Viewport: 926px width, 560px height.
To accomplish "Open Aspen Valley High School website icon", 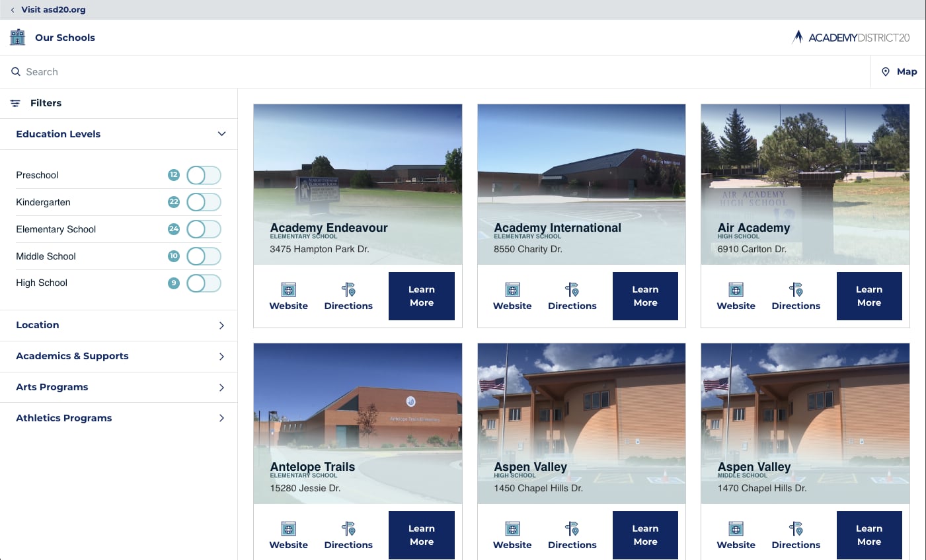I will [x=512, y=529].
